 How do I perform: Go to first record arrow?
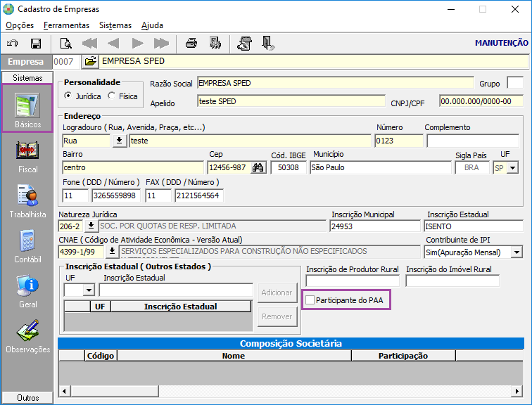click(x=89, y=44)
